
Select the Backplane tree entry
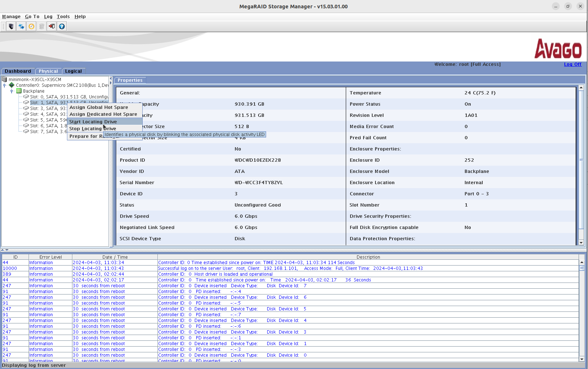pyautogui.click(x=34, y=91)
